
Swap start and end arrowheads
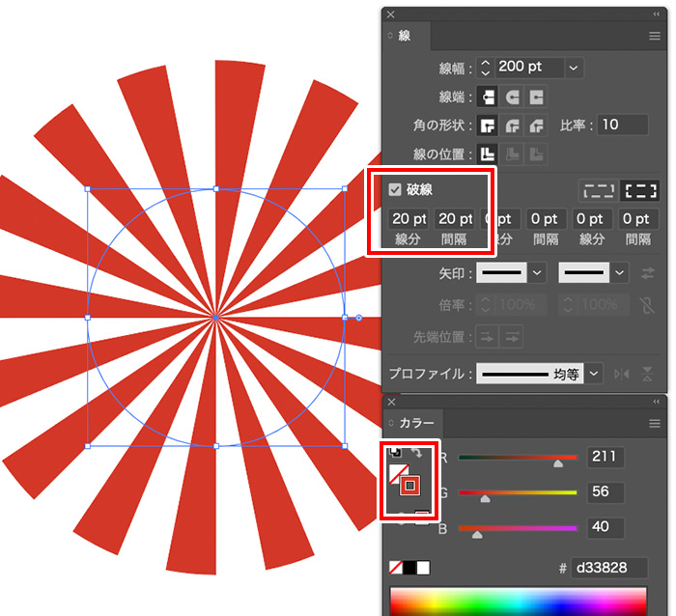pos(648,273)
